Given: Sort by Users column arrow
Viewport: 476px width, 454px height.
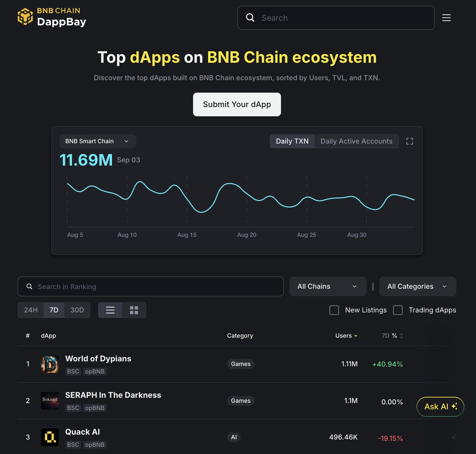Looking at the screenshot, I should tap(356, 336).
